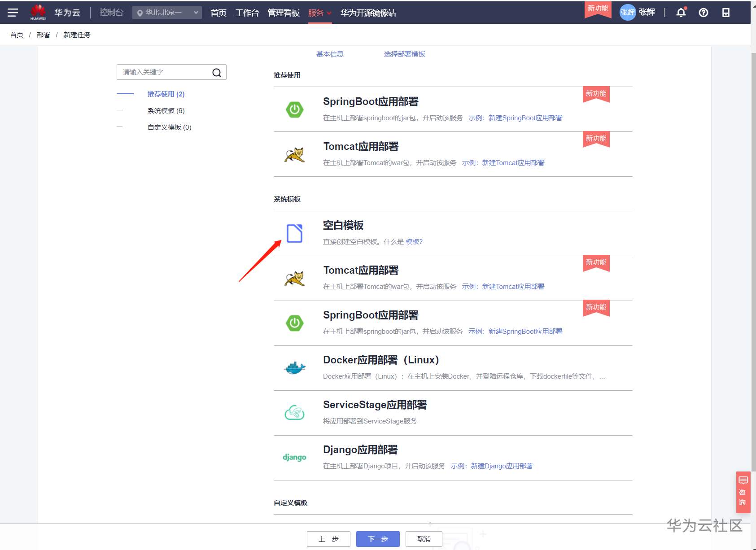Select 自定义模板 (0) category

tap(170, 127)
